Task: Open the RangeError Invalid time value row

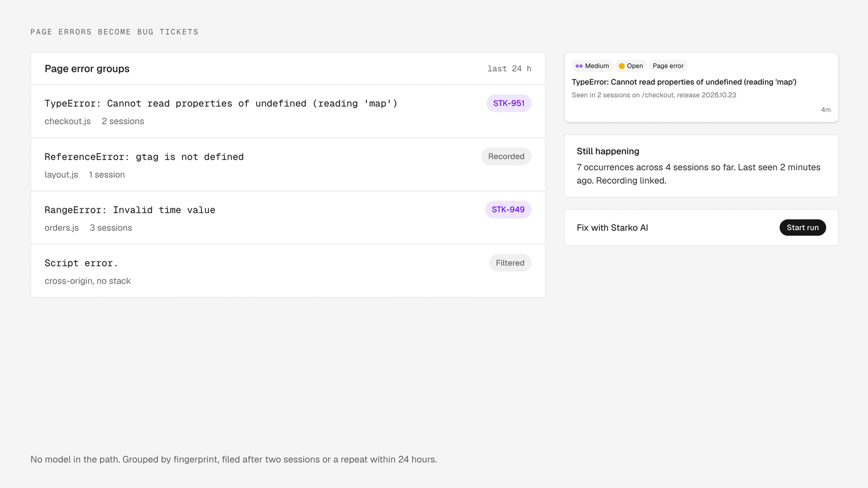Action: pyautogui.click(x=288, y=217)
